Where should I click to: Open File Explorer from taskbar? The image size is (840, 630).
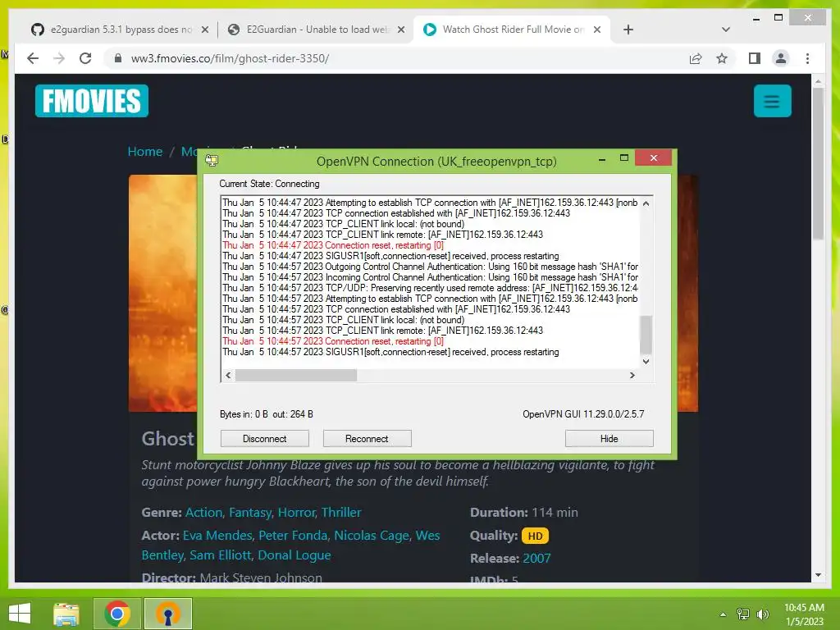click(66, 614)
